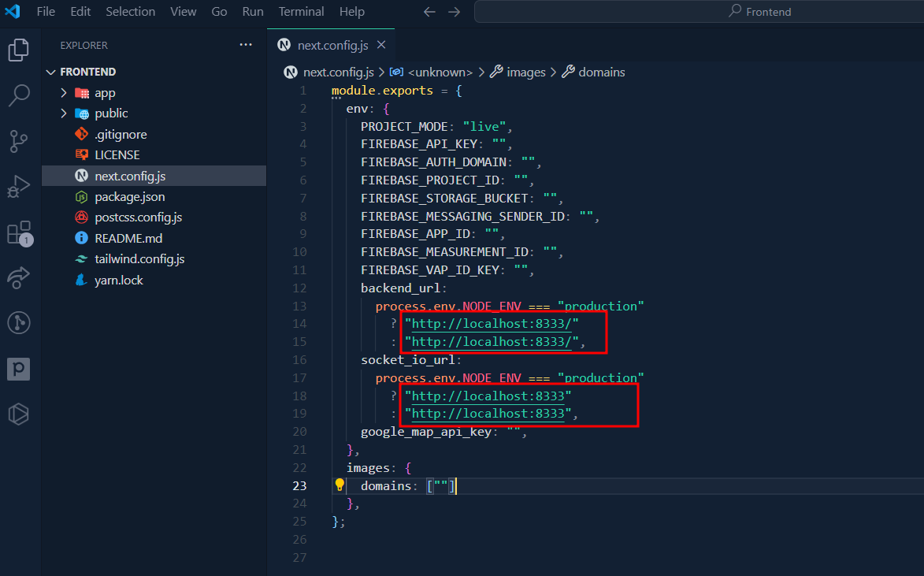Screen dimensions: 924x576
Task: Click the public folder icon
Action: [82, 113]
